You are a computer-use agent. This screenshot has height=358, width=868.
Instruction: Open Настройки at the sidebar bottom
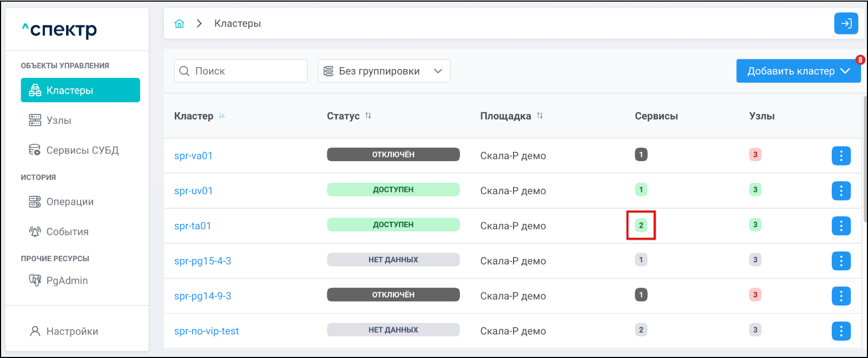[x=71, y=332]
